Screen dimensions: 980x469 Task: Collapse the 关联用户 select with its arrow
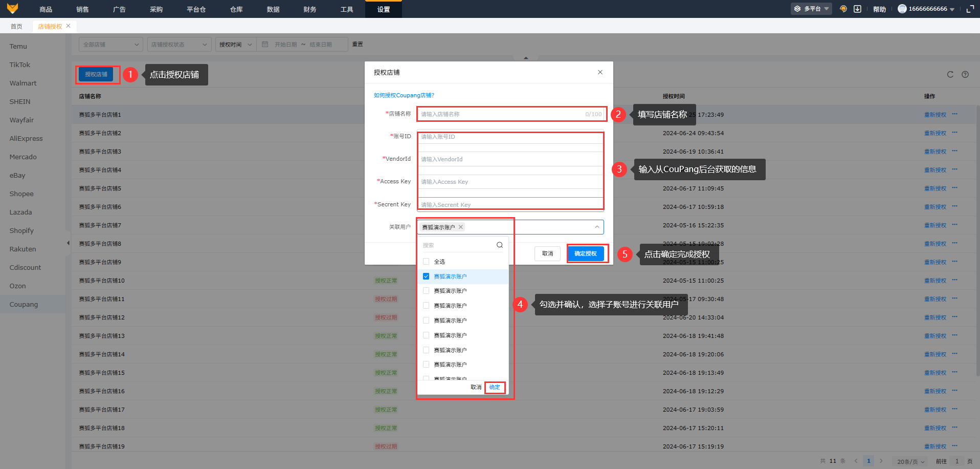(x=597, y=227)
